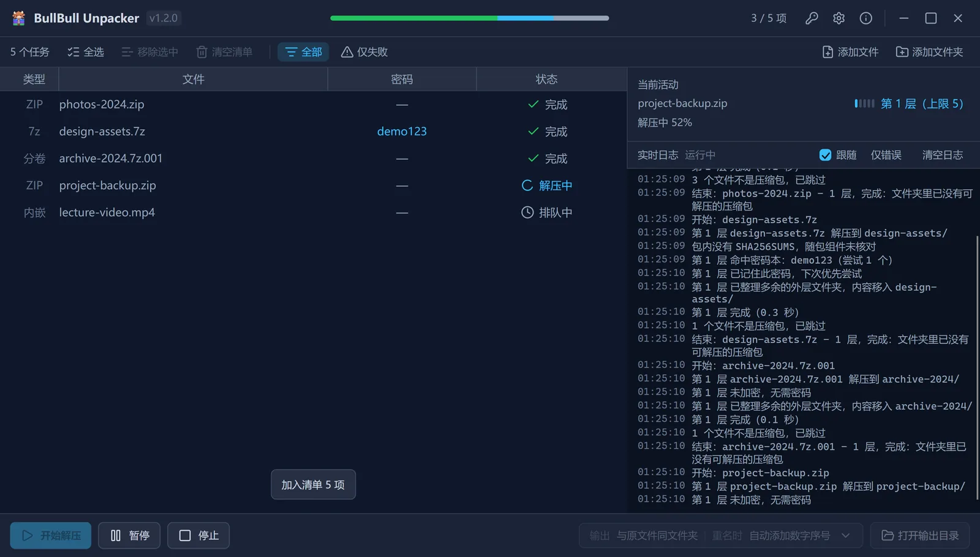
Task: Click the 完成 checkmark for design-assets.7z
Action: (533, 132)
